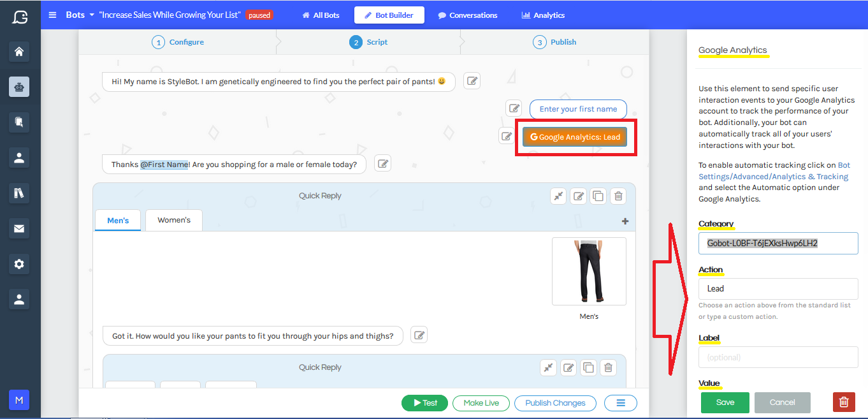868x419 pixels.
Task: Open the document cursor icon in sidebar
Action: click(19, 122)
